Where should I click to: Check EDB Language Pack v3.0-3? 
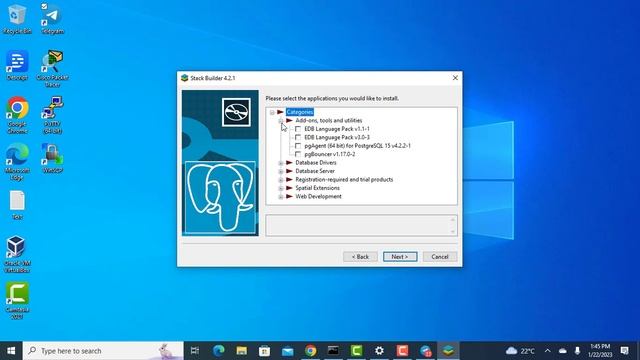(298, 138)
